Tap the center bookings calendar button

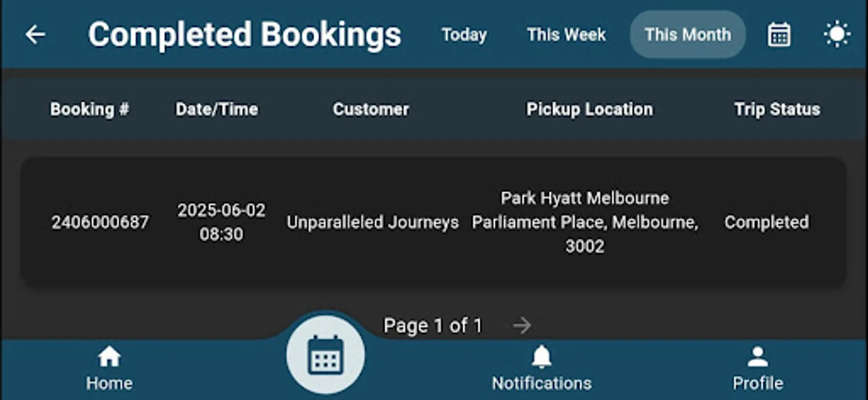click(325, 356)
